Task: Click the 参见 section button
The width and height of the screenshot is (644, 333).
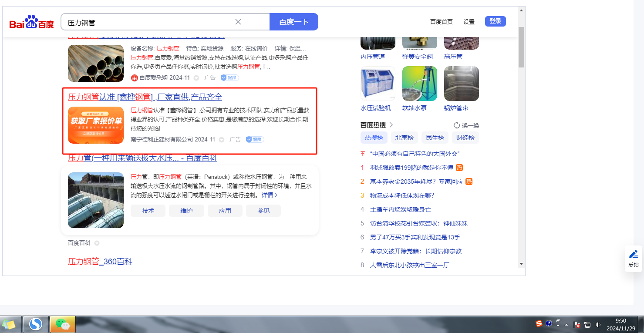Action: click(x=263, y=211)
